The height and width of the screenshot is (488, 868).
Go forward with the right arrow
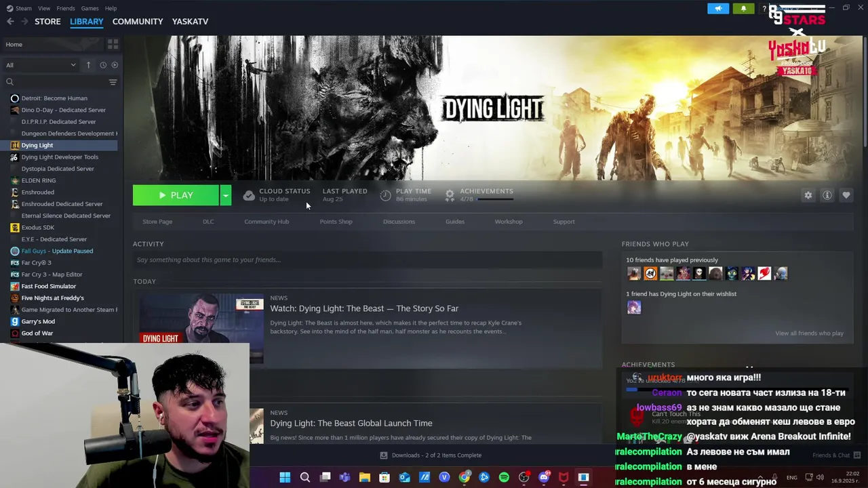tap(24, 22)
